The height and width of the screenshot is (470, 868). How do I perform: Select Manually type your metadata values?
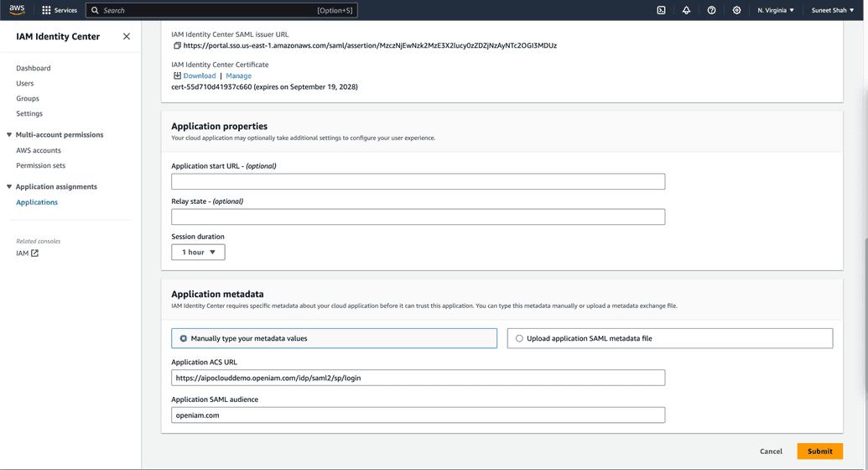point(184,338)
